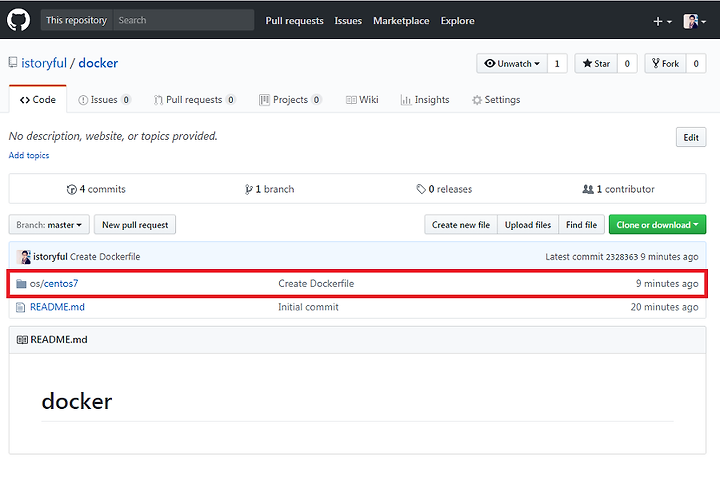The width and height of the screenshot is (720, 480).
Task: Switch to the Projects tab
Action: click(290, 100)
